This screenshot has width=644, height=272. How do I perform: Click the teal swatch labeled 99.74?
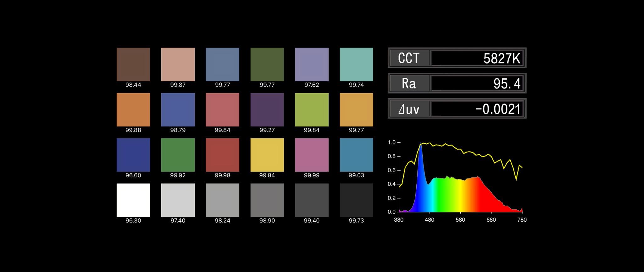pyautogui.click(x=356, y=65)
